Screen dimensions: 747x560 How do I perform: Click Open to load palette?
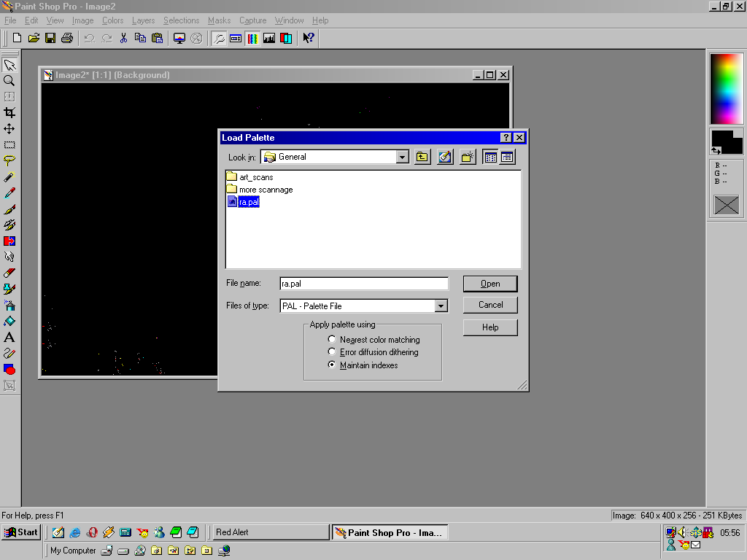pos(490,284)
